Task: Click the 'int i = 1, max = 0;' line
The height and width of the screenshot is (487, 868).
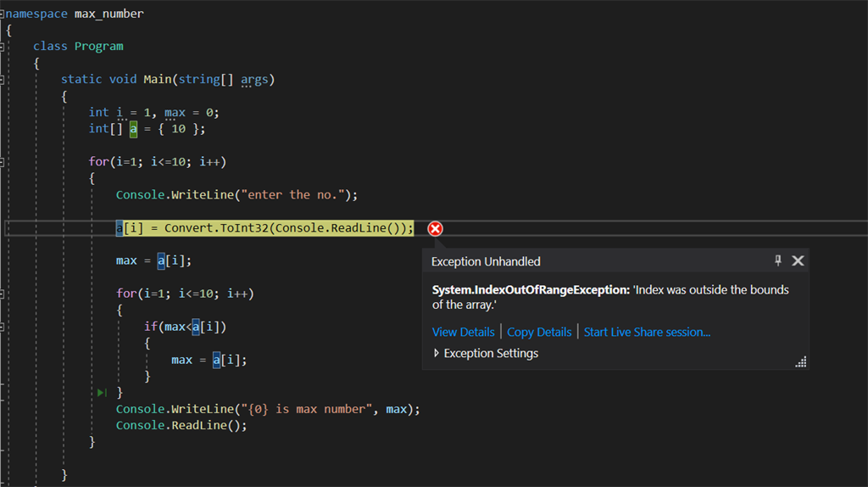Action: tap(154, 113)
